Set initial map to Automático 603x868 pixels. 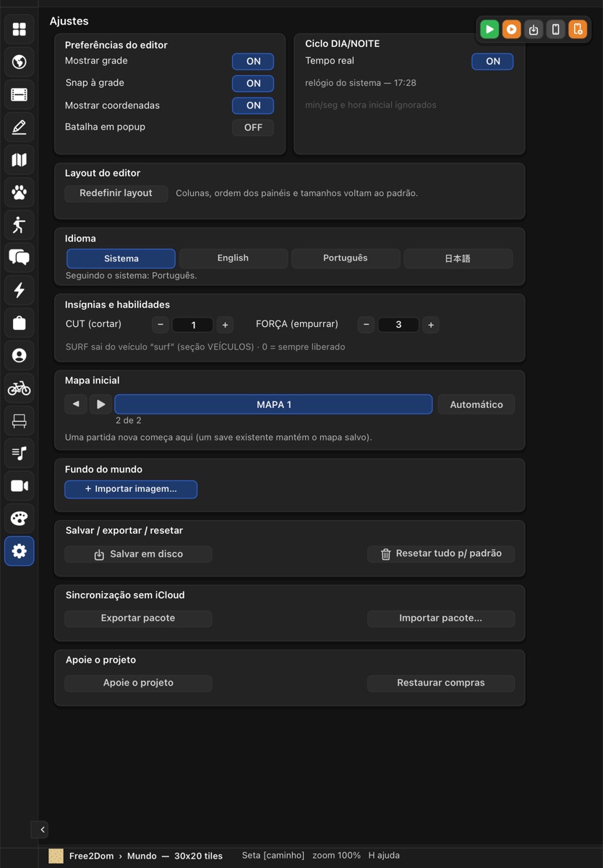[x=476, y=404]
